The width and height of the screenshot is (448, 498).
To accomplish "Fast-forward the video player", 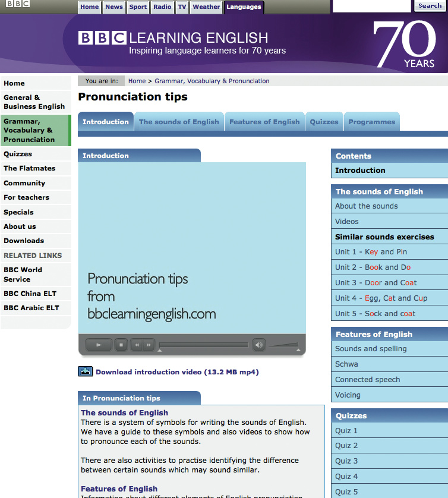I will click(x=149, y=345).
